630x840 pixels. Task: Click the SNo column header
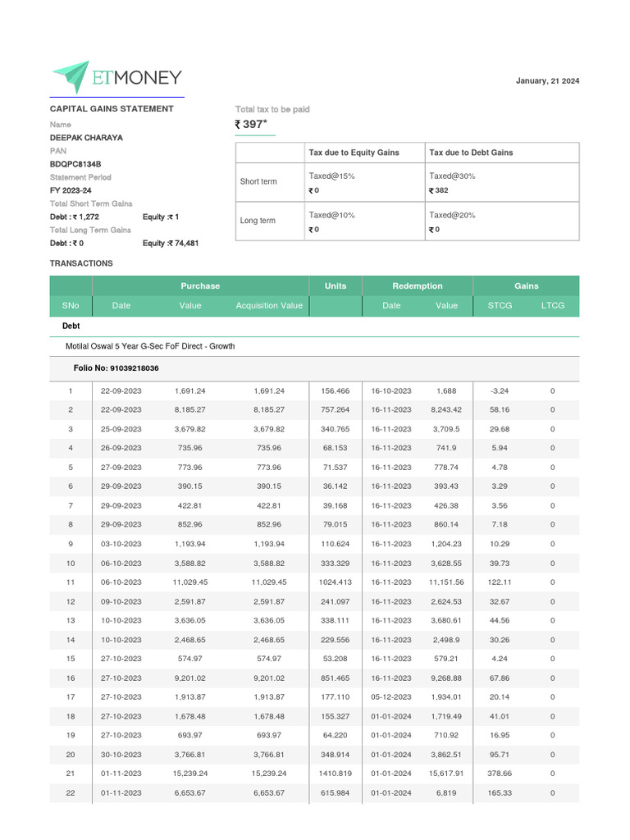tap(71, 305)
